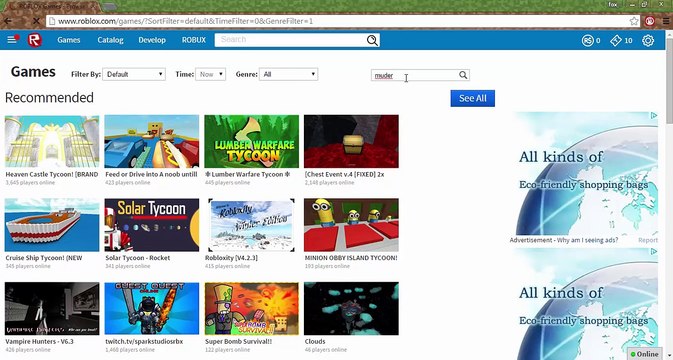
Task: Open Feed or Drive into A noob thumbnail
Action: (x=152, y=141)
